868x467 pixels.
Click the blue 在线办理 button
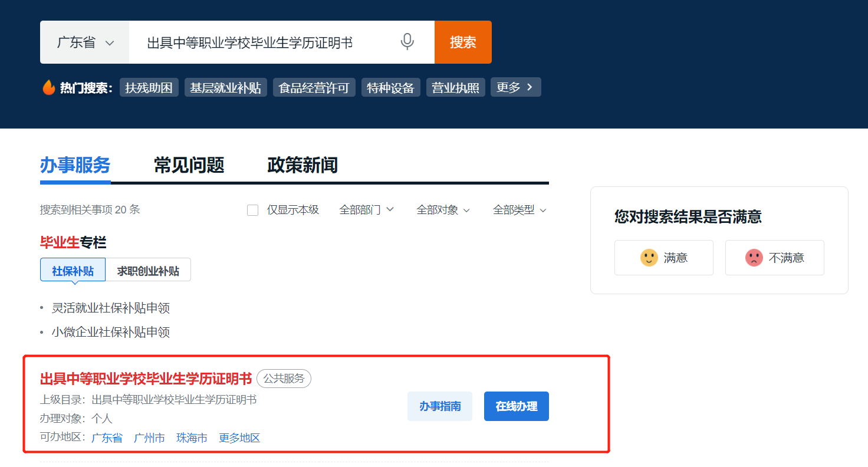click(516, 406)
